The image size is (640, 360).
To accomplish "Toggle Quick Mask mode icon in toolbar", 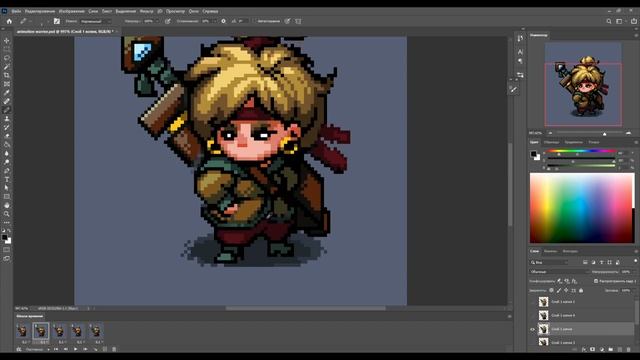I will (x=7, y=250).
